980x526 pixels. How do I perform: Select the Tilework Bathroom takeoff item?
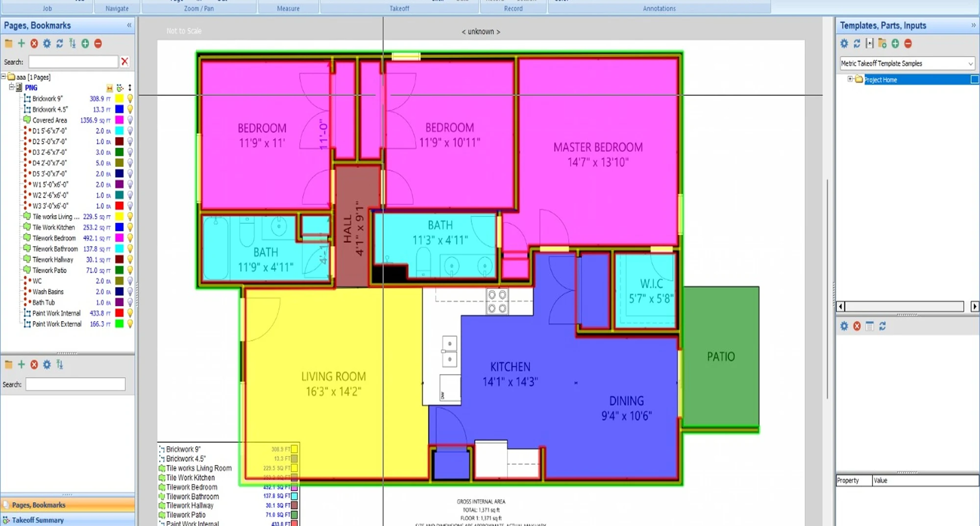click(55, 249)
